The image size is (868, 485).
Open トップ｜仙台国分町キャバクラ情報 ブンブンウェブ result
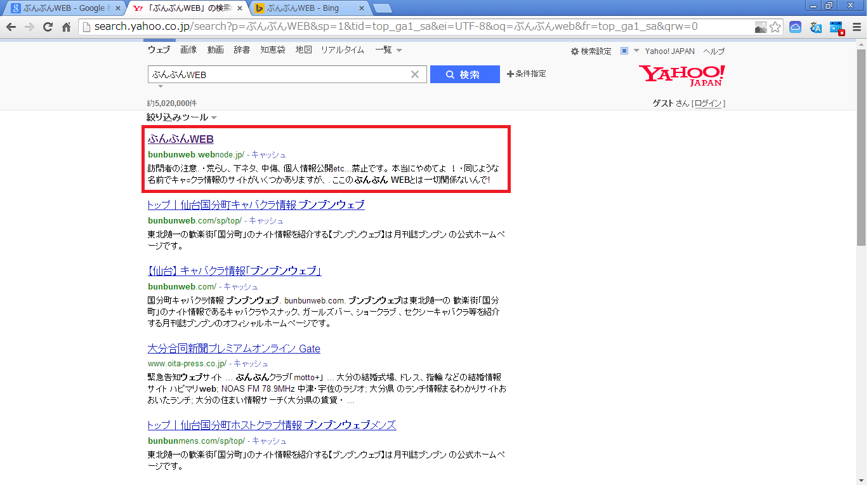pos(256,205)
